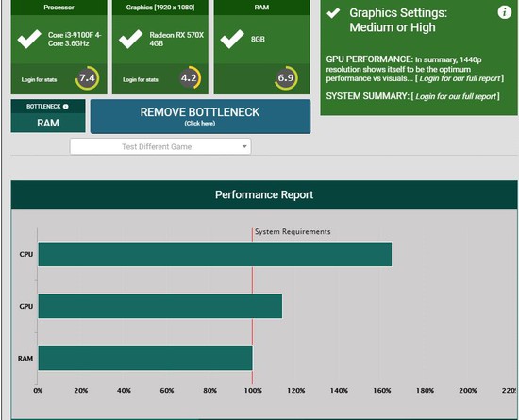Viewport: 519px width, 420px height.
Task: Open full report link for GPU Performance
Action: (x=460, y=78)
